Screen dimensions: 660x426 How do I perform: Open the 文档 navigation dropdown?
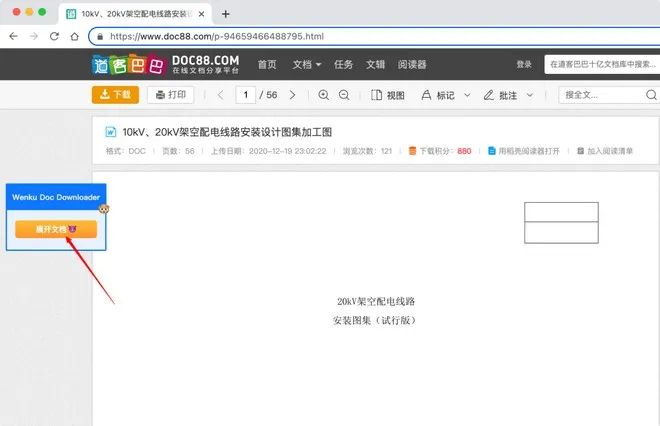[307, 64]
